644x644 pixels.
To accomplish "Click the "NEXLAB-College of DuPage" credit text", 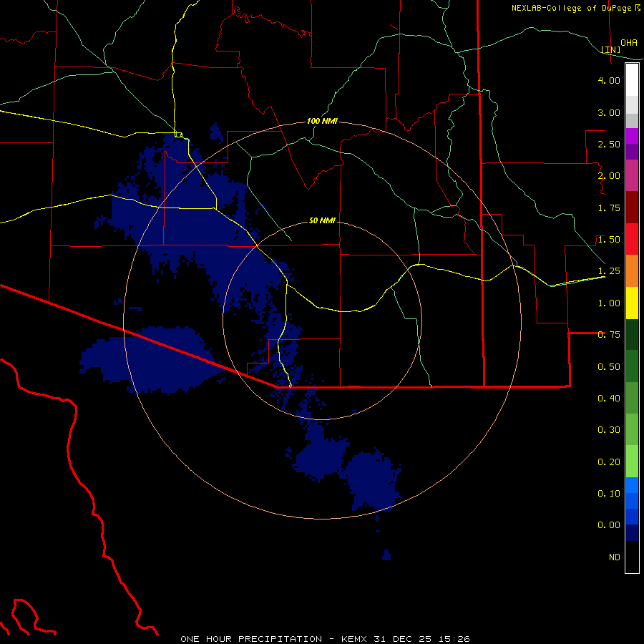I will pyautogui.click(x=571, y=8).
